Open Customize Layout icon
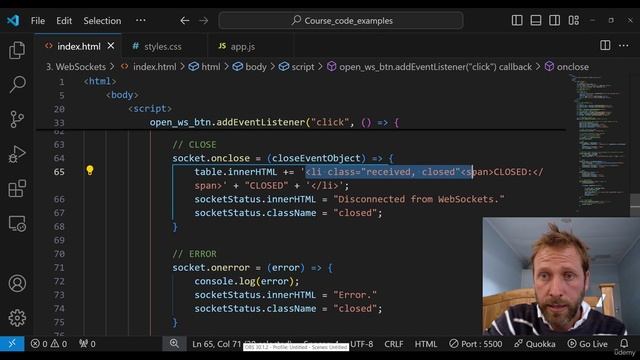 (573, 20)
